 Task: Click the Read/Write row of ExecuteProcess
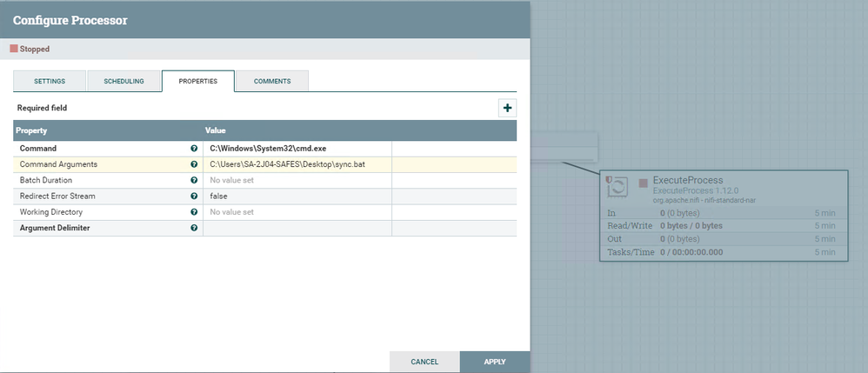tap(724, 226)
